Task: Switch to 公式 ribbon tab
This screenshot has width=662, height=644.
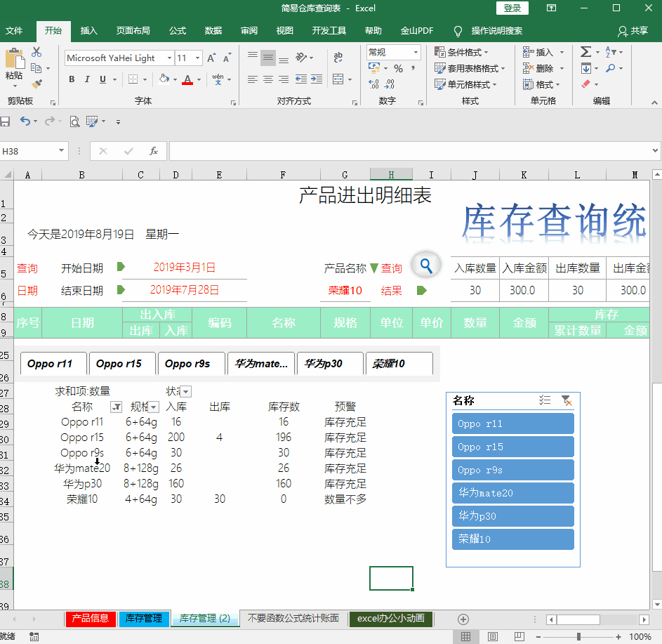Action: tap(178, 30)
